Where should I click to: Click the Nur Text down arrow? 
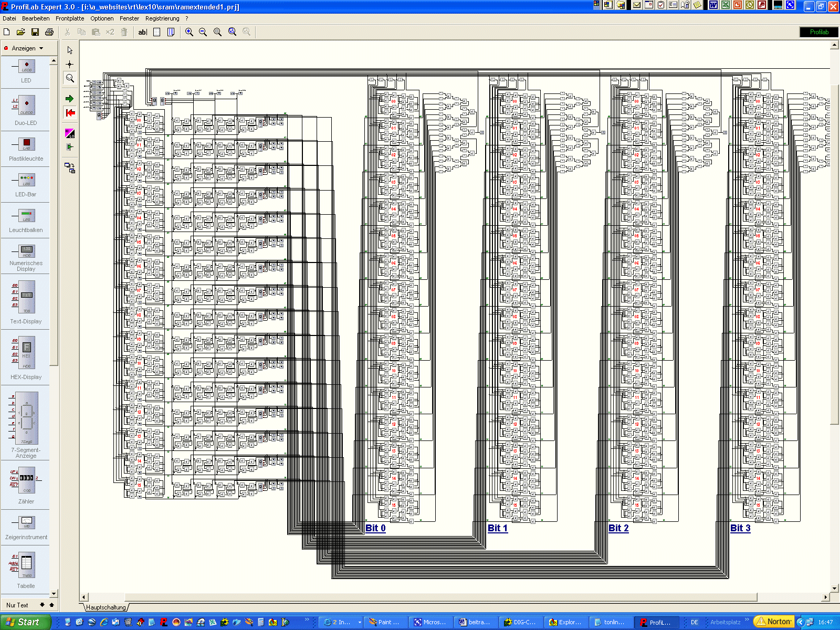click(x=43, y=605)
